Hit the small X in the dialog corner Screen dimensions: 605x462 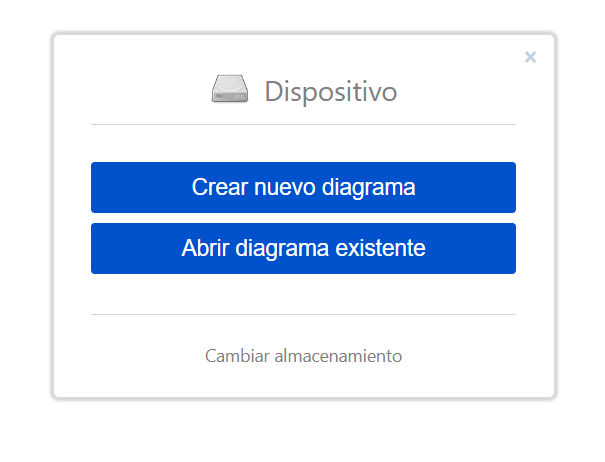(x=530, y=57)
